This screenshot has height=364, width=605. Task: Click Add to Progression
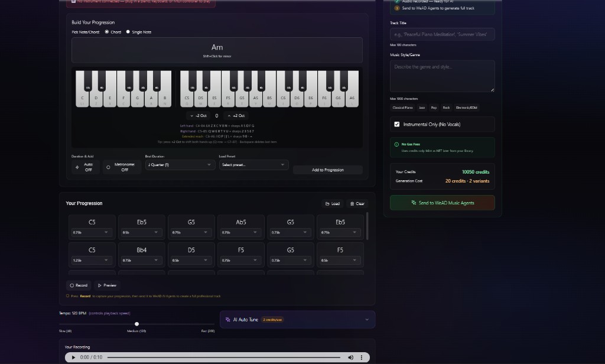[x=327, y=170]
